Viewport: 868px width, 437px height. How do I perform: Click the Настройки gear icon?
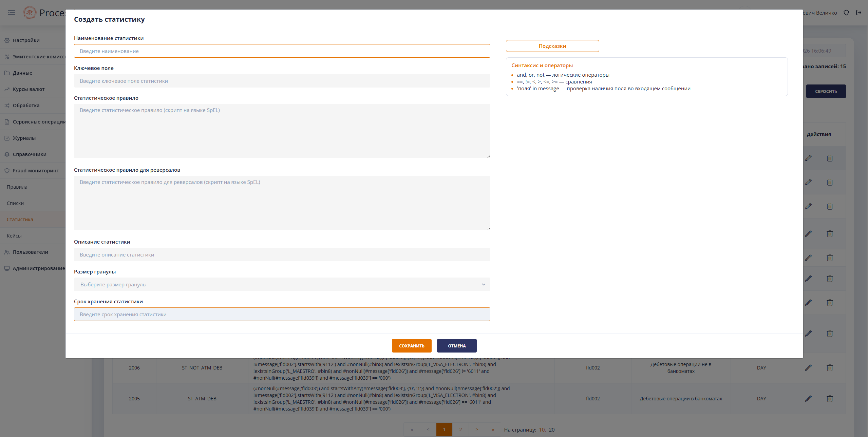coord(7,40)
